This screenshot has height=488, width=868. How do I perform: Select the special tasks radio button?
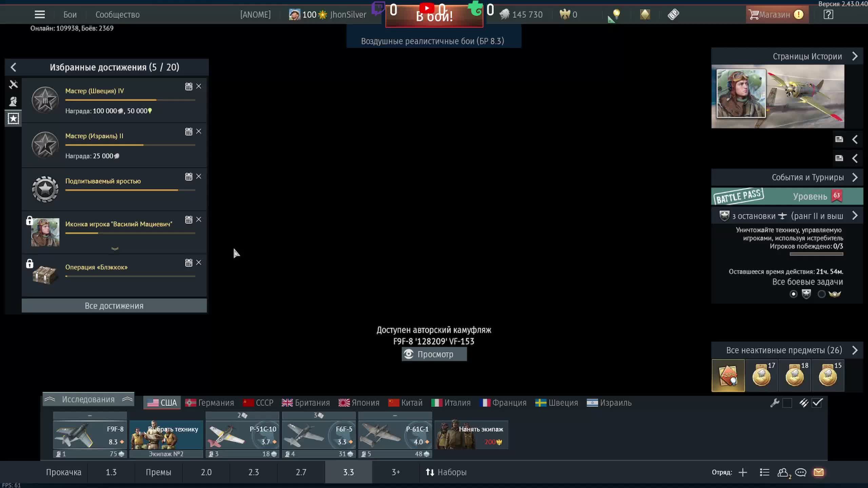coord(822,294)
